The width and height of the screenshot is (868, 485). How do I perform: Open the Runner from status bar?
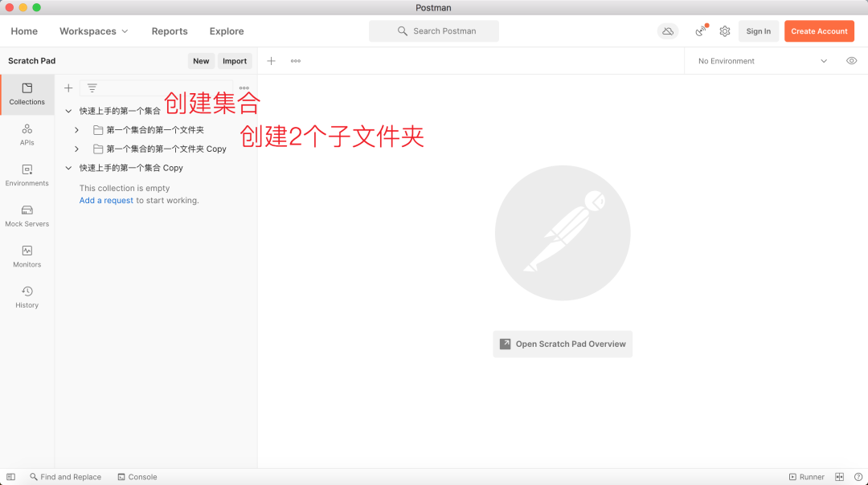pos(807,477)
